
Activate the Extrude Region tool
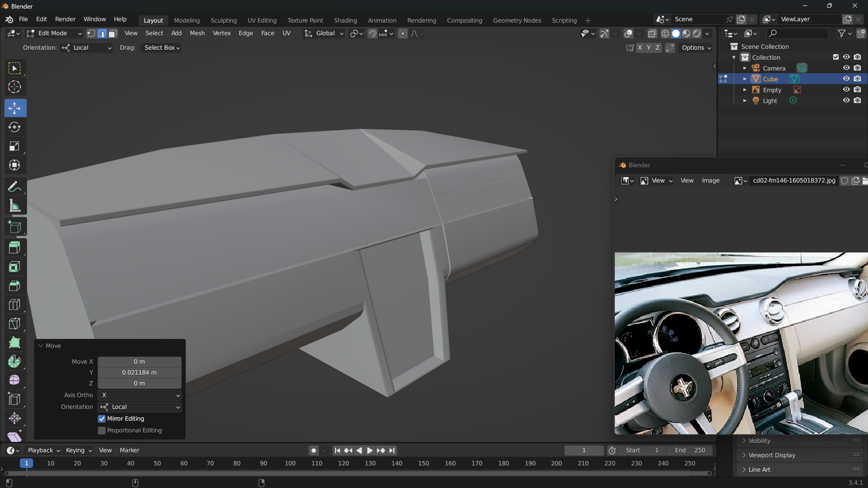[14, 248]
